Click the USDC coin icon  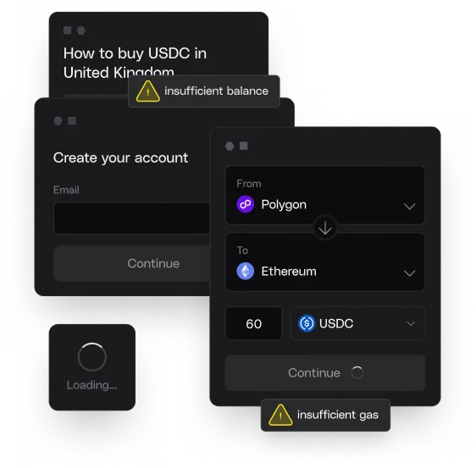click(x=307, y=323)
